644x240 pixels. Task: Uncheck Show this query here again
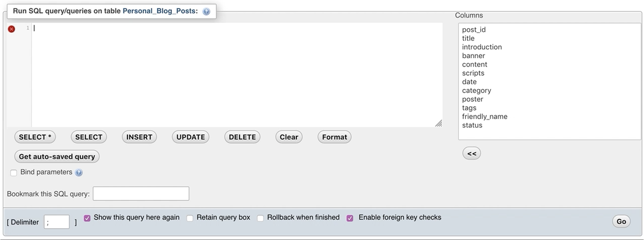point(87,218)
